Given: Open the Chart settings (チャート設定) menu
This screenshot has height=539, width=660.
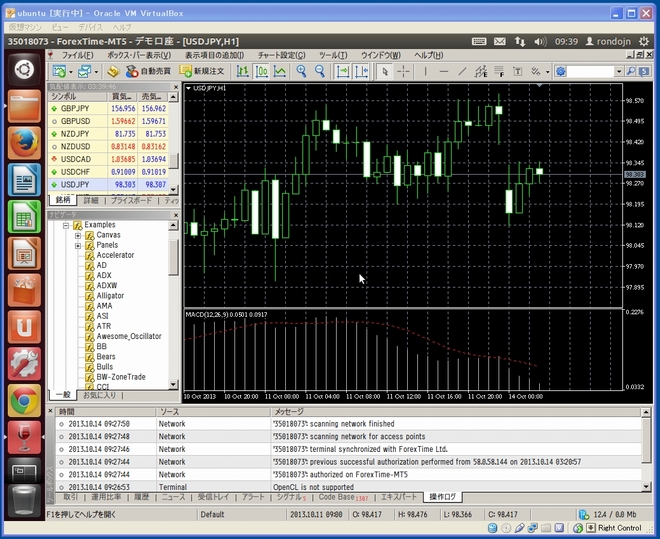Looking at the screenshot, I should click(x=282, y=55).
